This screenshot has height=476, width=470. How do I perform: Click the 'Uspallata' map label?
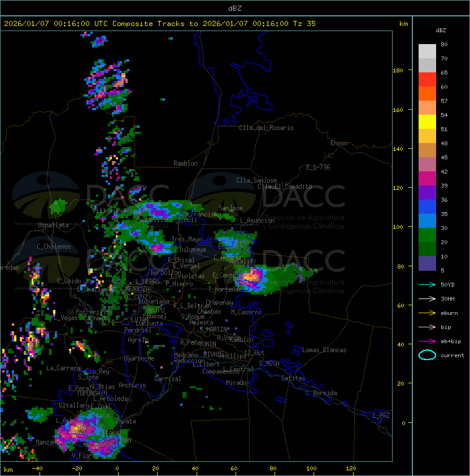point(53,225)
